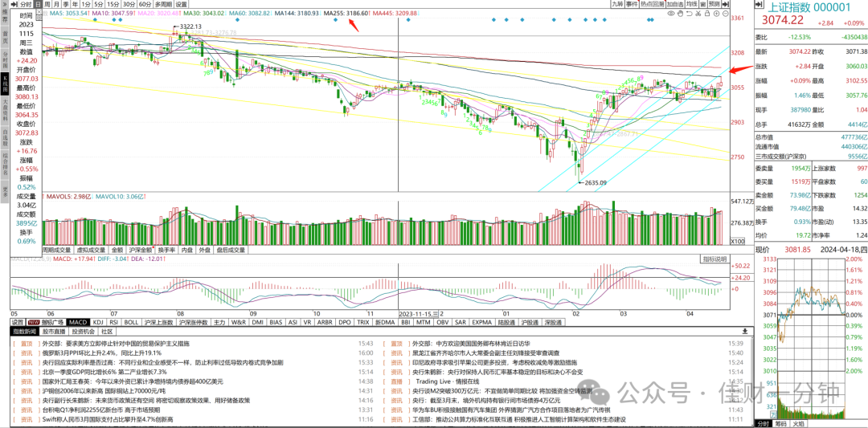Open 更多 in left sidebar

[x=5, y=193]
